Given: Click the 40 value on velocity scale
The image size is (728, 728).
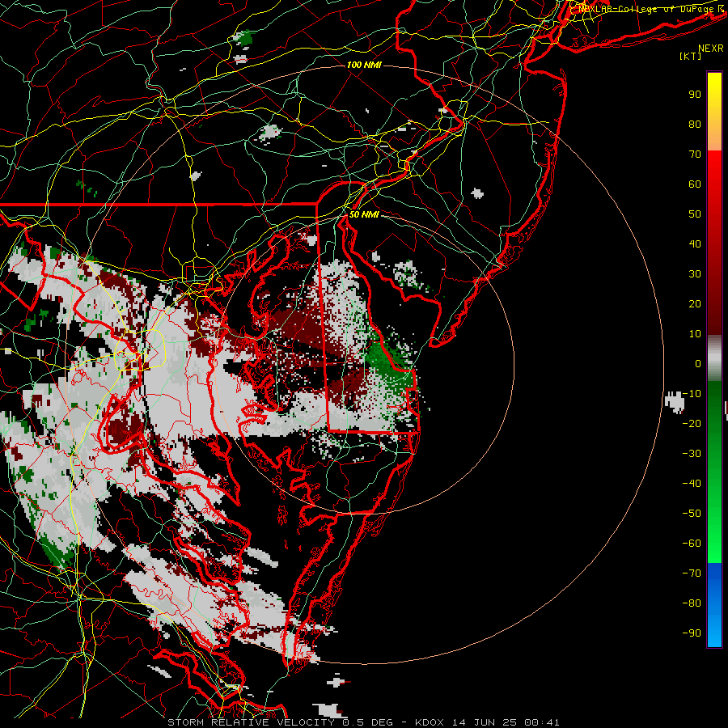Looking at the screenshot, I should point(695,243).
